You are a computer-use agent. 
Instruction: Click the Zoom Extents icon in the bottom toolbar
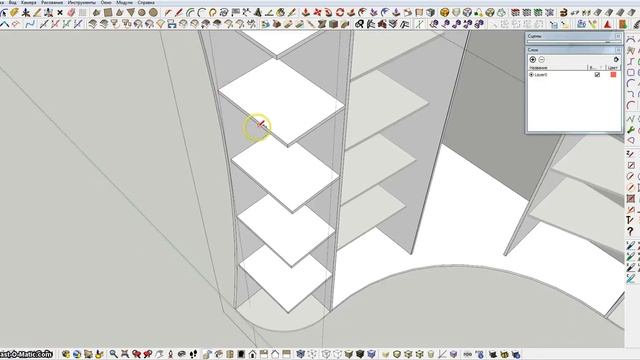124,354
